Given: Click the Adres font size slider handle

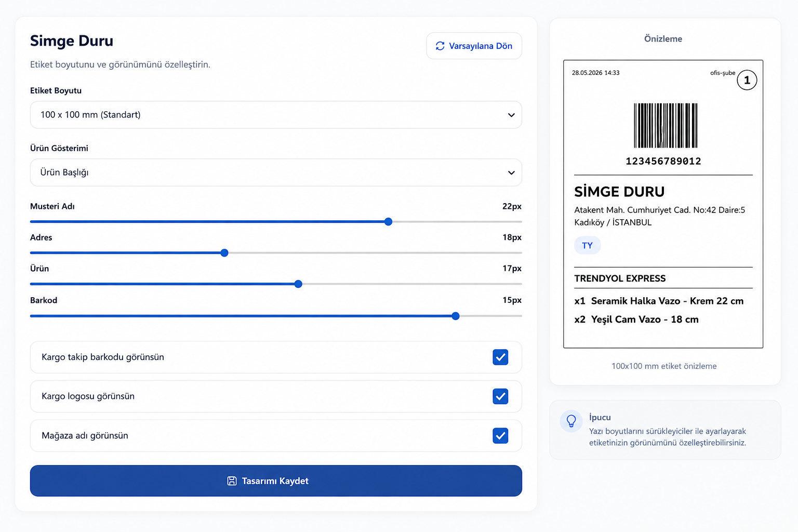Looking at the screenshot, I should (x=224, y=253).
